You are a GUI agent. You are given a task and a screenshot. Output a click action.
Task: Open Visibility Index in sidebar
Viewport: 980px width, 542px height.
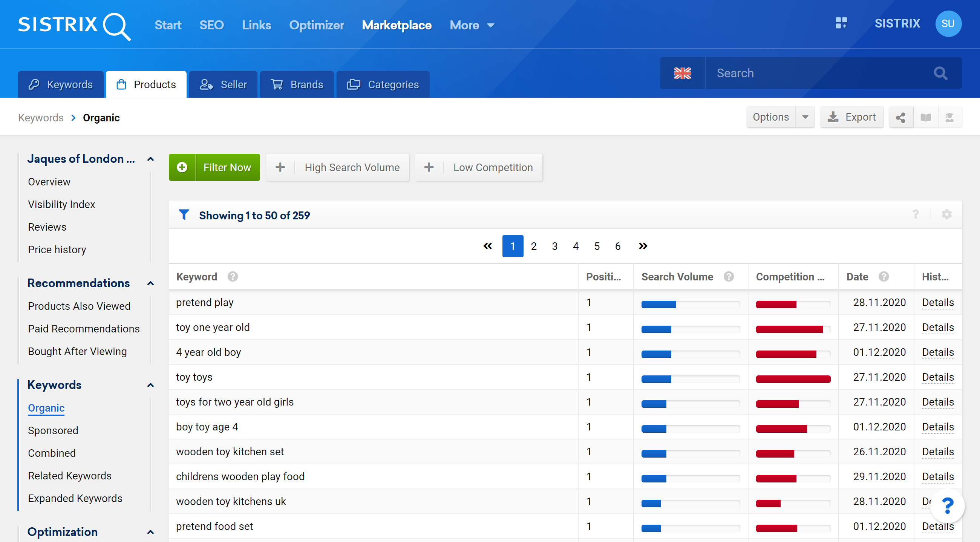tap(61, 204)
